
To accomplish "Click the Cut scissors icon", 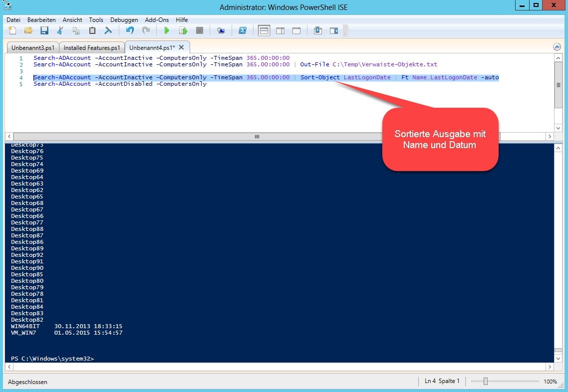I will (x=60, y=31).
